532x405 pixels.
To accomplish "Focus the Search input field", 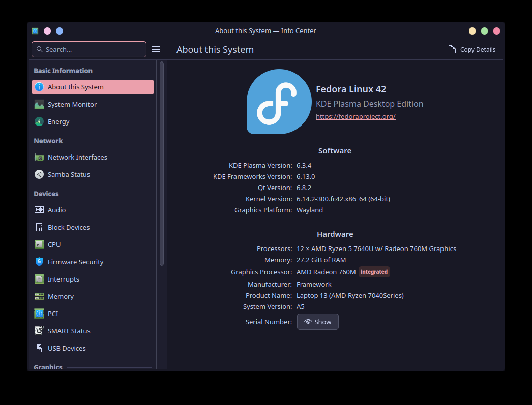I will pyautogui.click(x=89, y=49).
